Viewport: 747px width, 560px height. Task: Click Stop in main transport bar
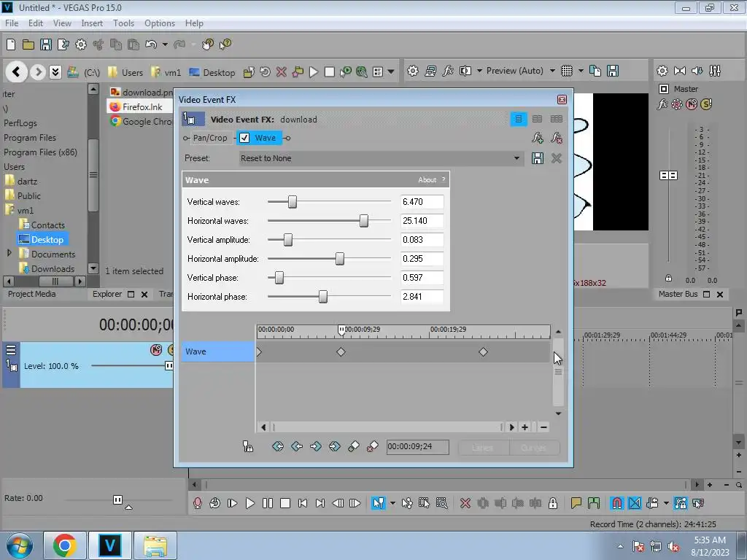pos(285,503)
